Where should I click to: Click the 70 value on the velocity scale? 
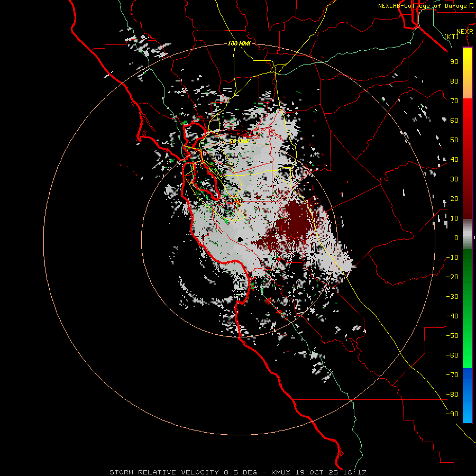click(454, 101)
